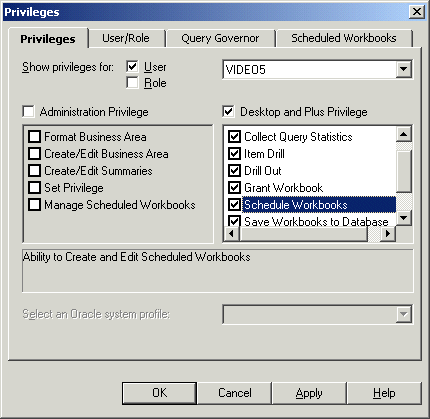Click the privilege list scroll up arrow

(404, 134)
